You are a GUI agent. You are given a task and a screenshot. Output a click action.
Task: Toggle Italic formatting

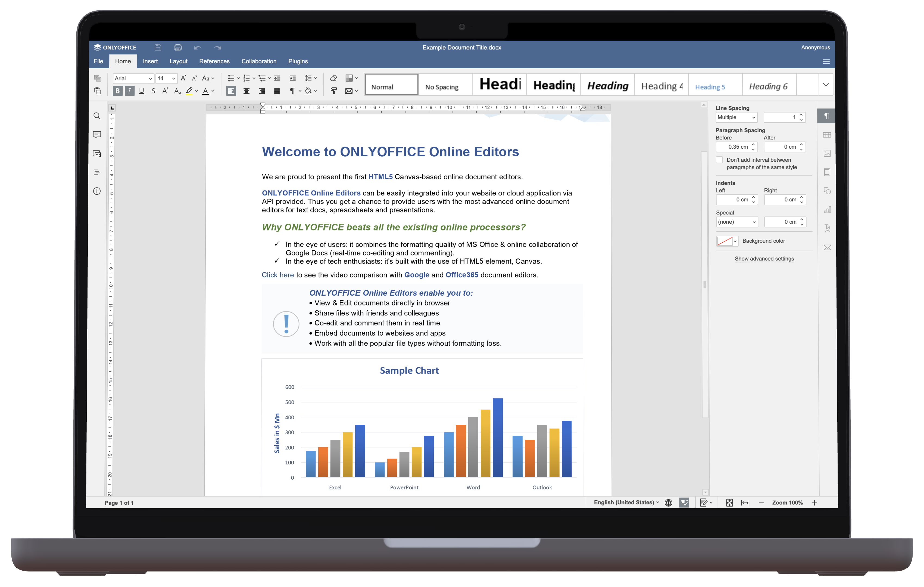pos(129,91)
